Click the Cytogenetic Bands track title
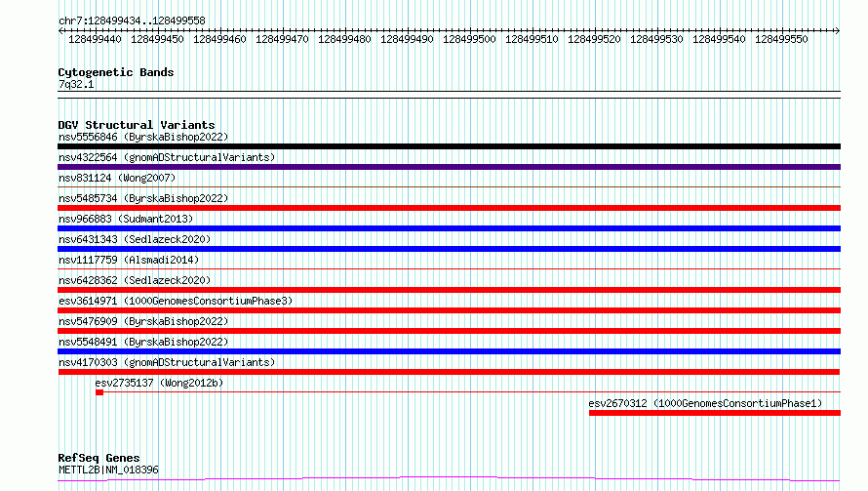This screenshot has height=491, width=868. click(116, 72)
